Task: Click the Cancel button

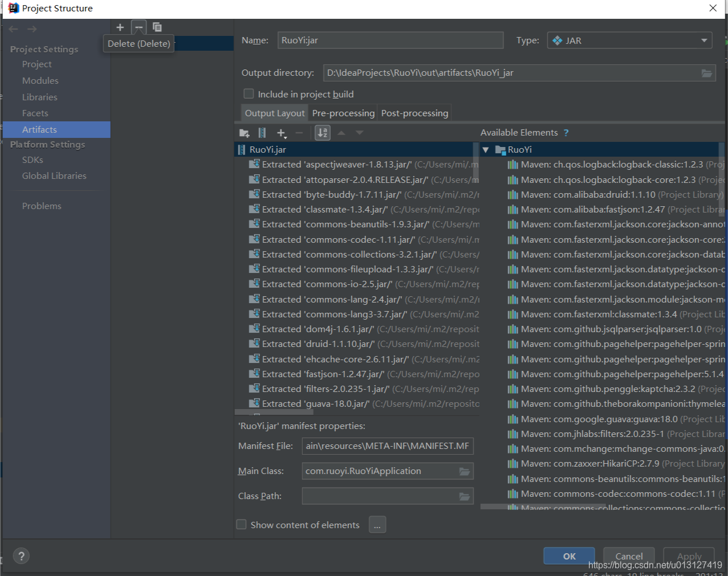Action: tap(629, 556)
